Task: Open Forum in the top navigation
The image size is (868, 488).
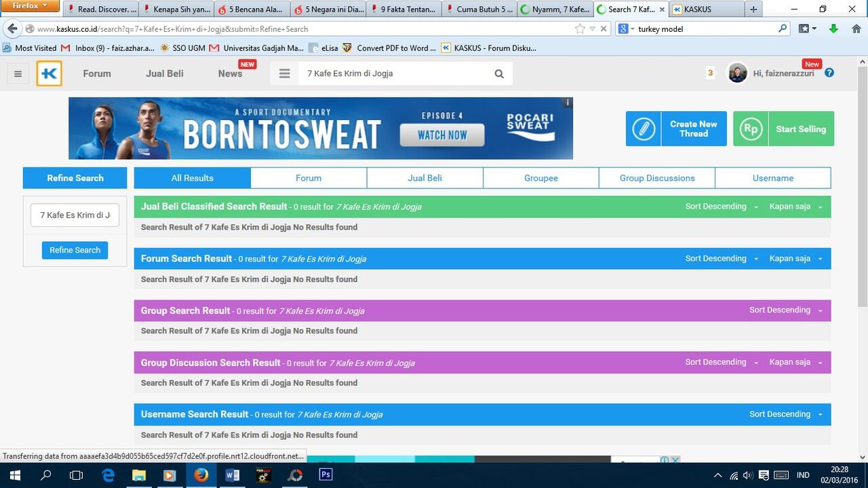Action: click(97, 74)
